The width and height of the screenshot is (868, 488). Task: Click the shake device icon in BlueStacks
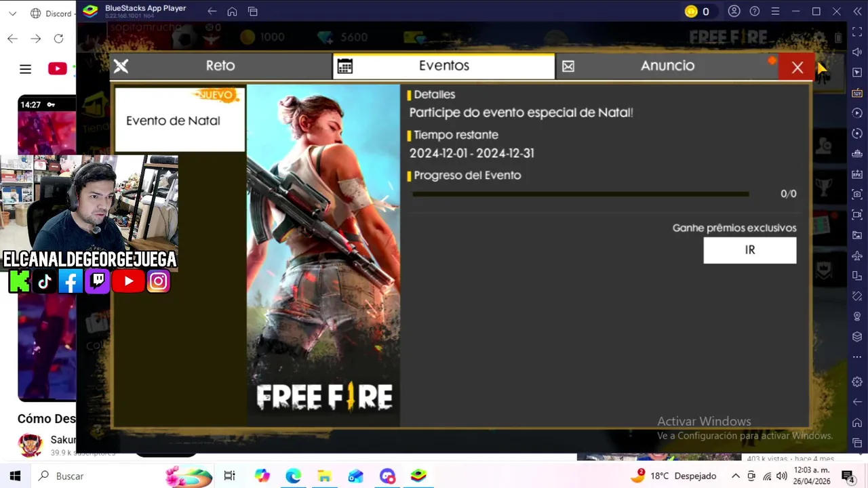tap(857, 296)
